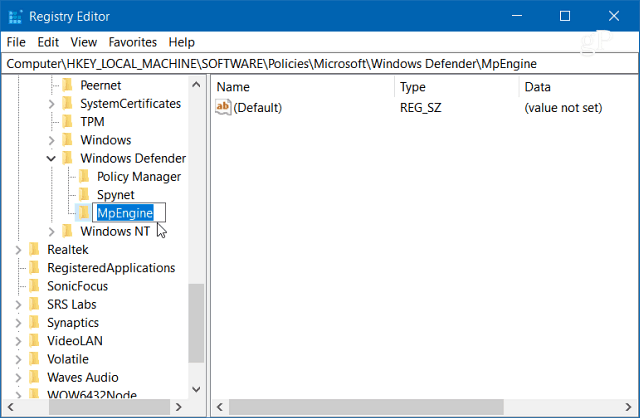Select the SystemCertificates folder icon
Image resolution: width=640 pixels, height=418 pixels.
(x=67, y=103)
